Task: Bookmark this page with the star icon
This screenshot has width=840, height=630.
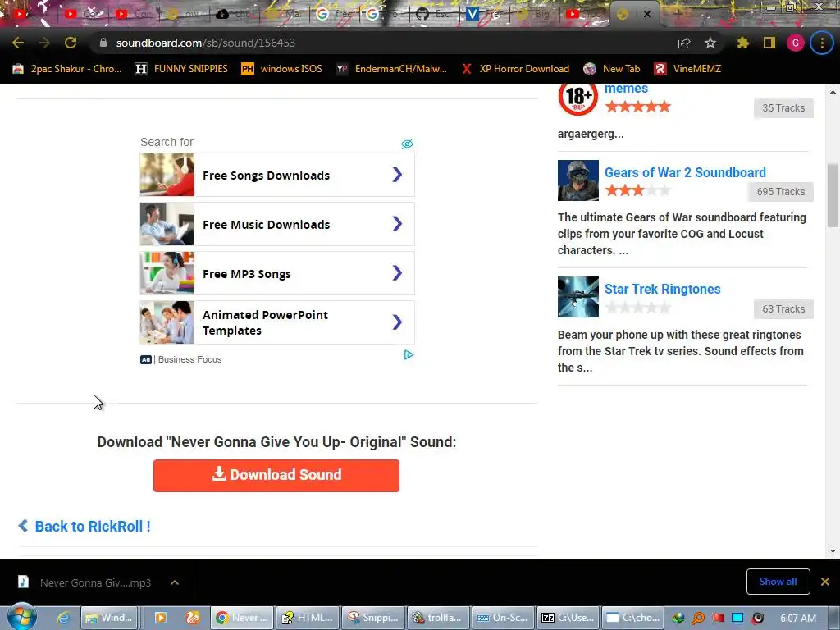Action: click(710, 43)
